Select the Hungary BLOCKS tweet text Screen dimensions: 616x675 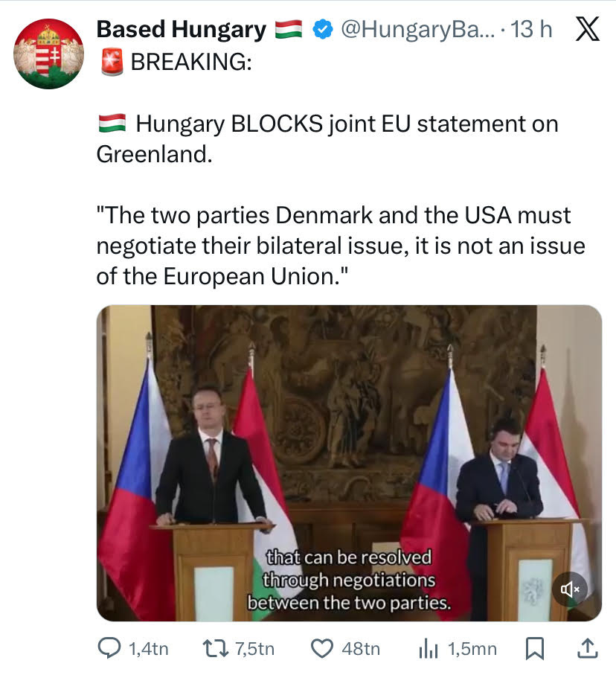327,139
